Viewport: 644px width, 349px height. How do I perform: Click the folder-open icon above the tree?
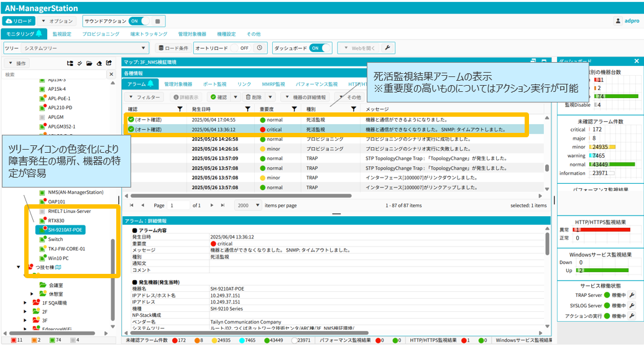[90, 63]
